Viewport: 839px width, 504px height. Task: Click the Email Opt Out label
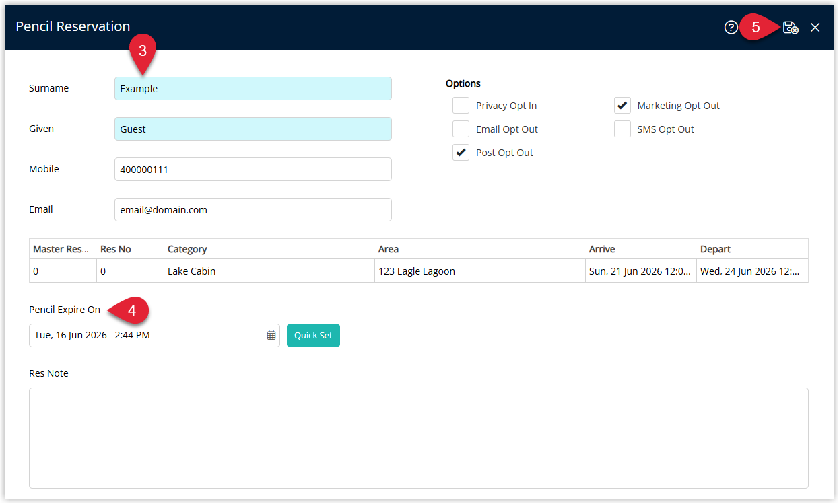point(507,129)
